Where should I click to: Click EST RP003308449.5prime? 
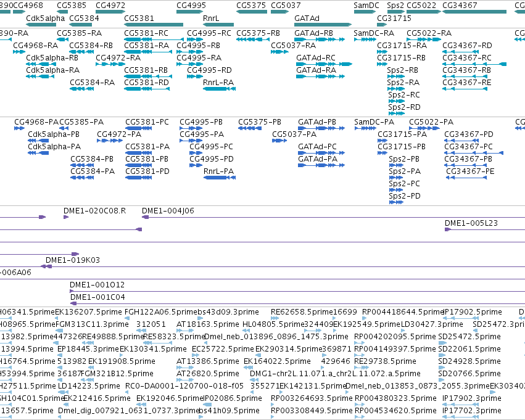[312, 410]
